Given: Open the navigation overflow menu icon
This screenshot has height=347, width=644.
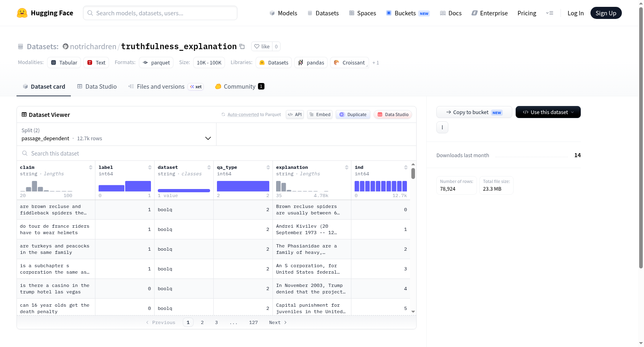Looking at the screenshot, I should point(549,13).
